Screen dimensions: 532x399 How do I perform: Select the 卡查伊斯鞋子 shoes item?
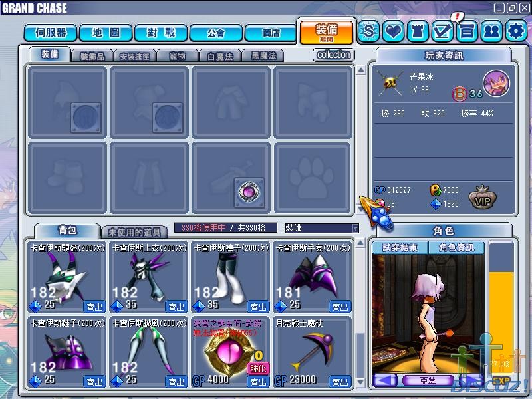[x=67, y=352]
